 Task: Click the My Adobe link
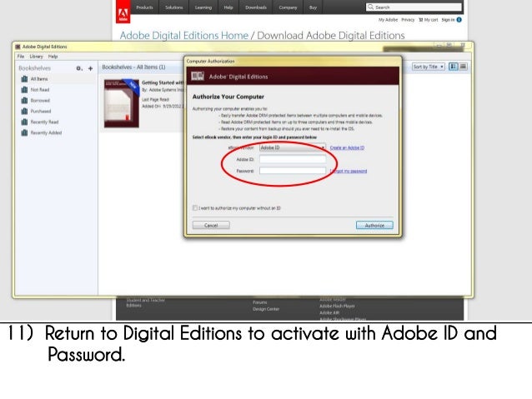[388, 20]
